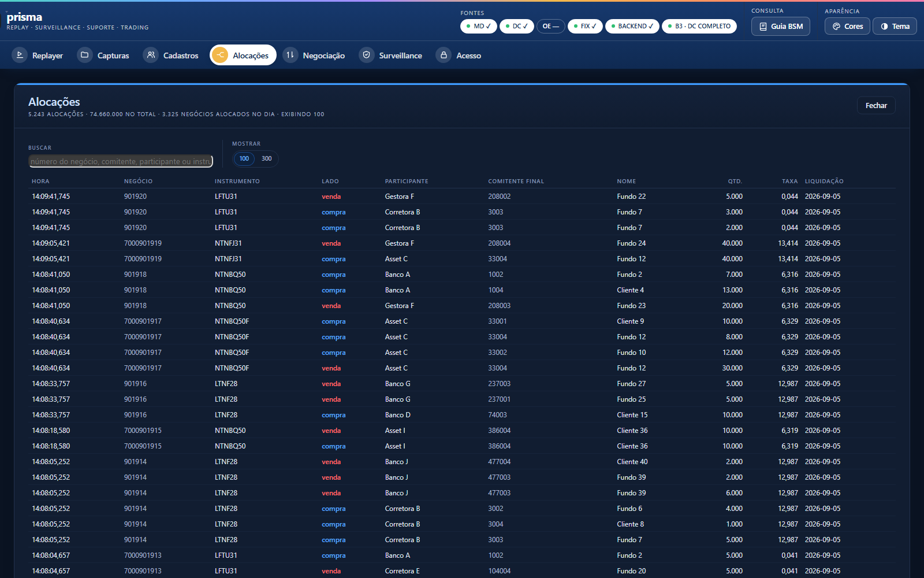Click the book icon in Guia BSM
Screen dimensions: 924x578
(763, 27)
